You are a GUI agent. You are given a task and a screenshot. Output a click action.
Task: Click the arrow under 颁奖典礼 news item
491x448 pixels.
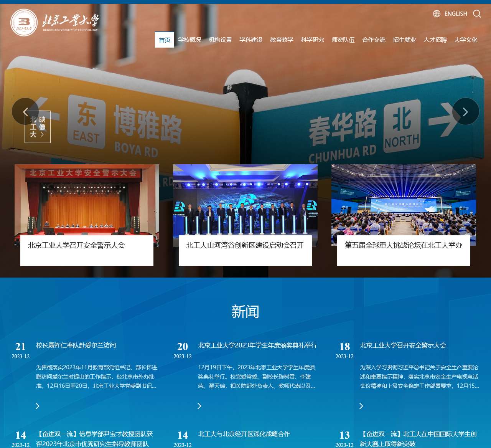[x=200, y=406]
